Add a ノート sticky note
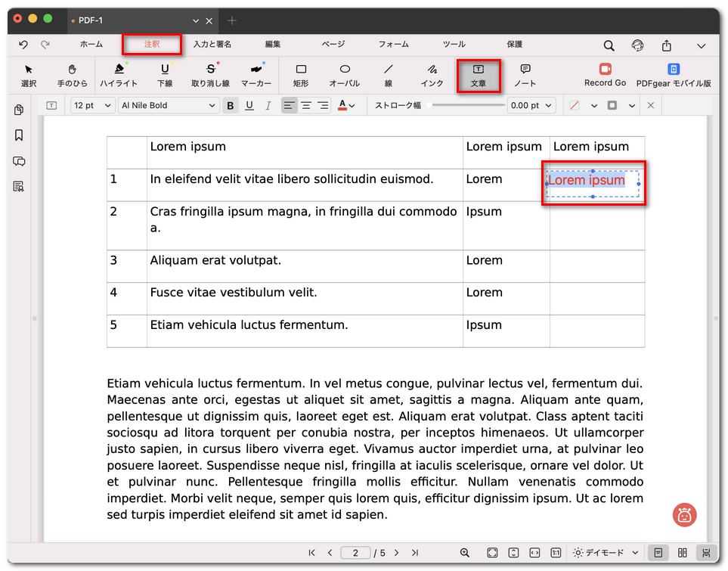The image size is (728, 571). click(525, 74)
